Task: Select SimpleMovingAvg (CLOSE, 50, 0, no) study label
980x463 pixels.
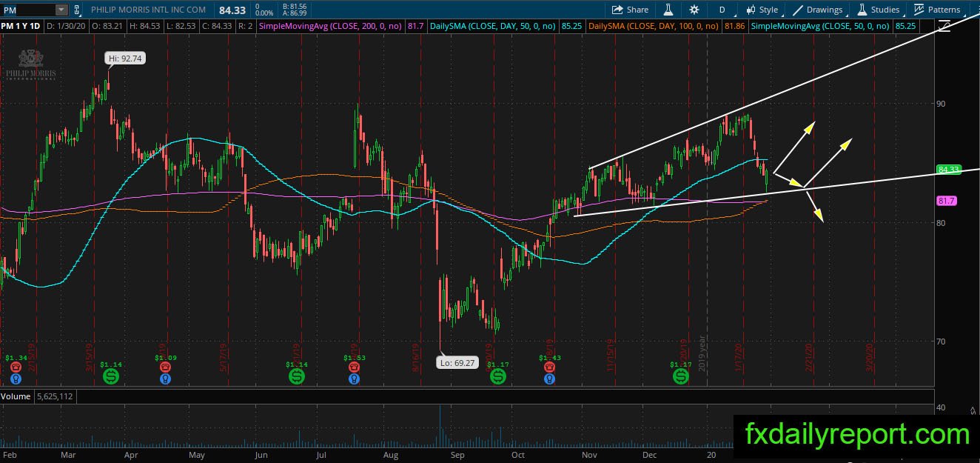Action: (x=820, y=26)
